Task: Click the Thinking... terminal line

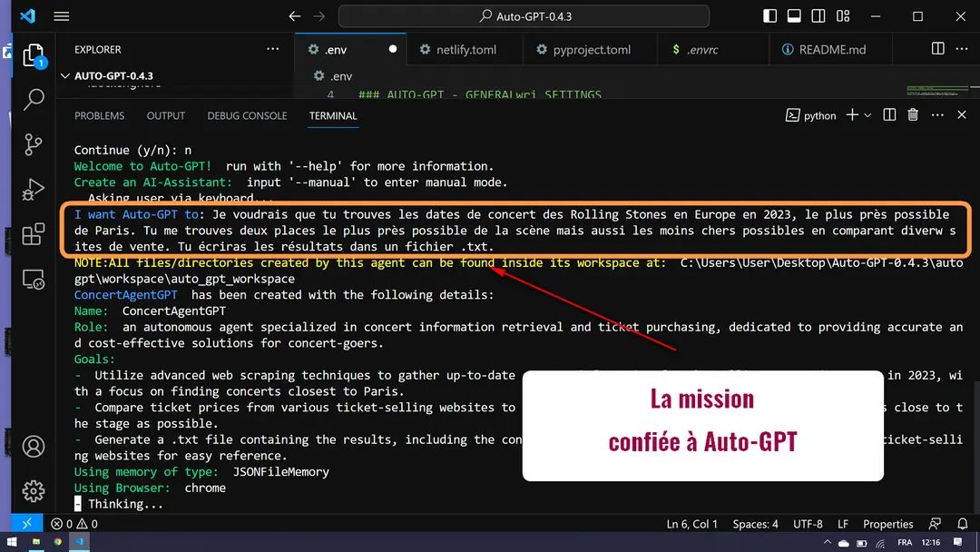Action: [119, 504]
